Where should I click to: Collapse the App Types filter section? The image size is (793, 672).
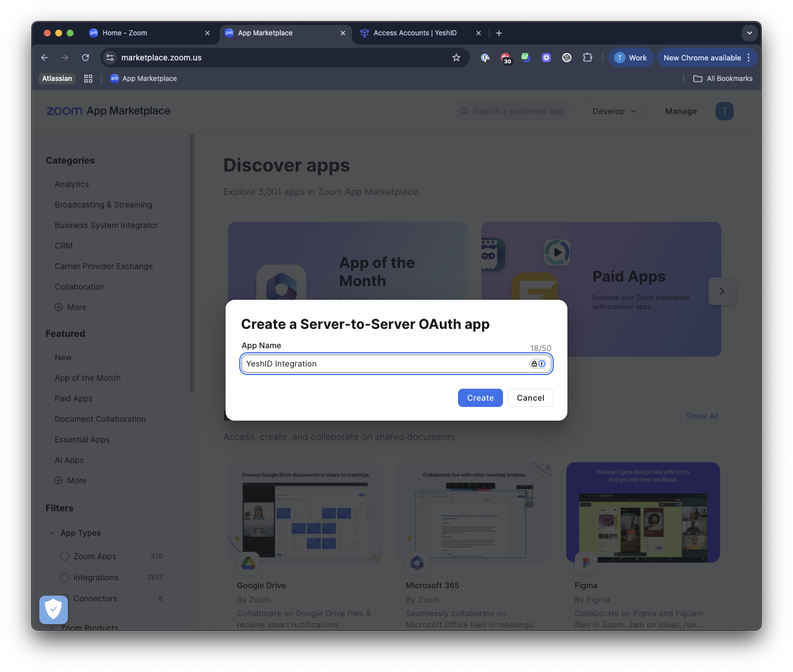click(52, 533)
